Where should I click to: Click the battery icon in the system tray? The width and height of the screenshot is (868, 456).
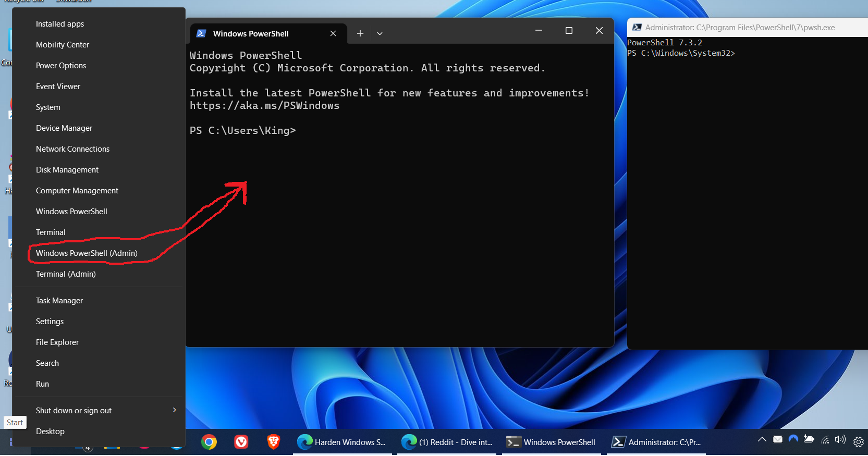point(809,439)
